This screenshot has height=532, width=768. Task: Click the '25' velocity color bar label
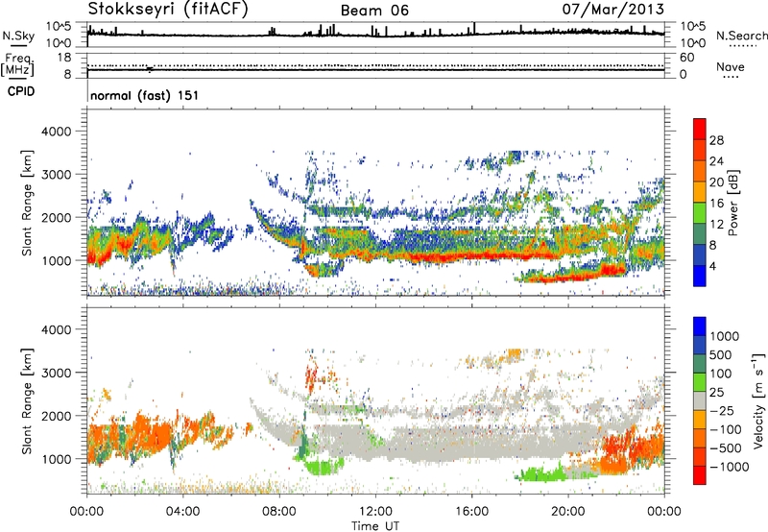click(x=717, y=393)
